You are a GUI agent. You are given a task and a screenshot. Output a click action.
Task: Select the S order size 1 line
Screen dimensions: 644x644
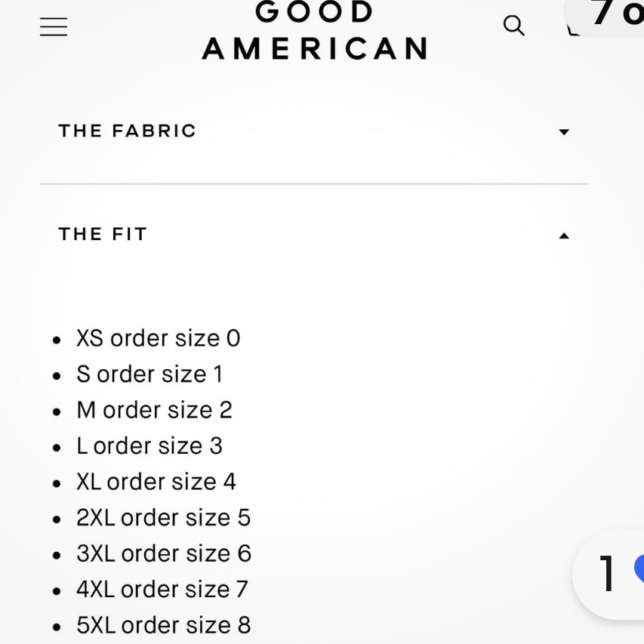coord(149,374)
